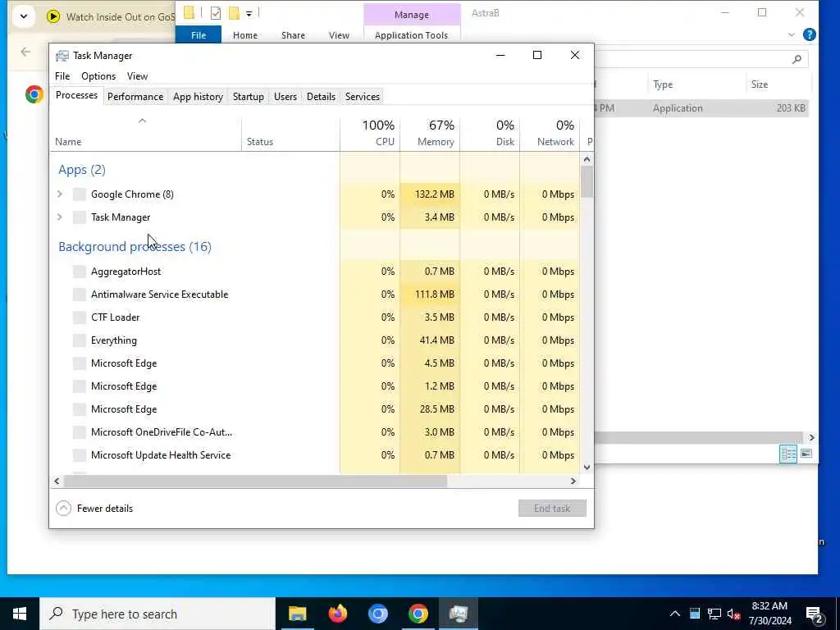Screen dimensions: 840x630
Task: Click the taskbar clock showing 8:32 AM
Action: (x=769, y=614)
